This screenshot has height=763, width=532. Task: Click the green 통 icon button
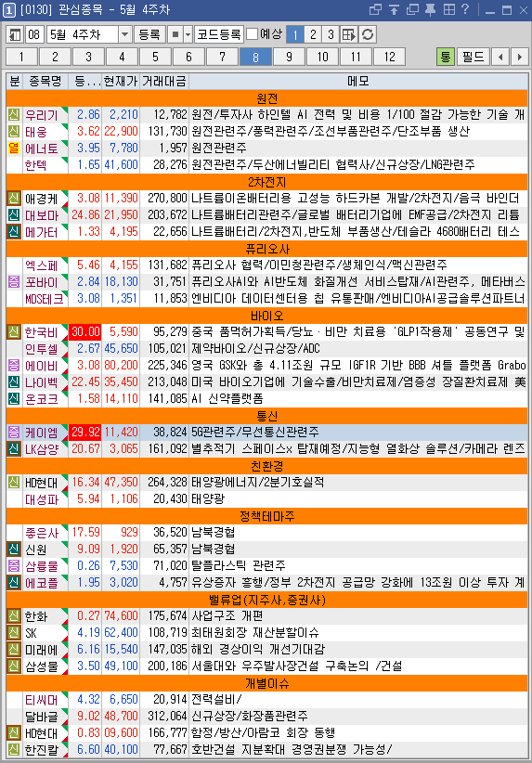(x=445, y=57)
